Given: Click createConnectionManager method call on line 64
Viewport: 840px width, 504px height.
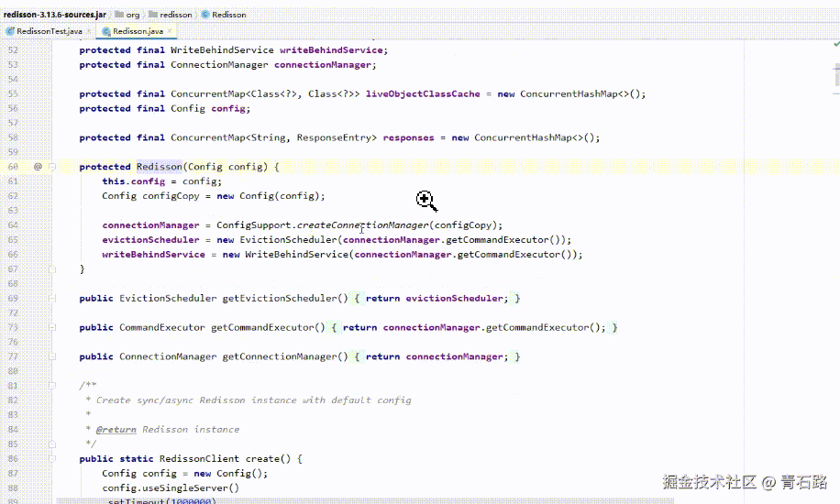Looking at the screenshot, I should pyautogui.click(x=362, y=225).
